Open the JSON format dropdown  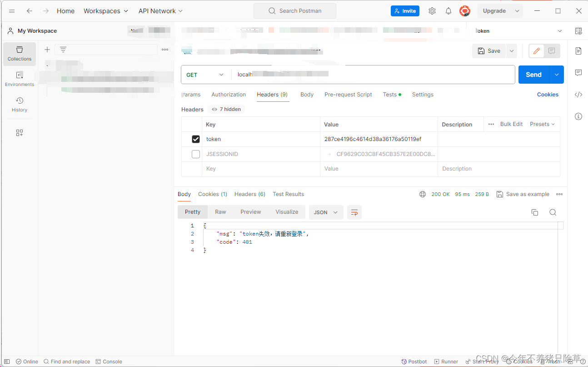[x=326, y=212]
